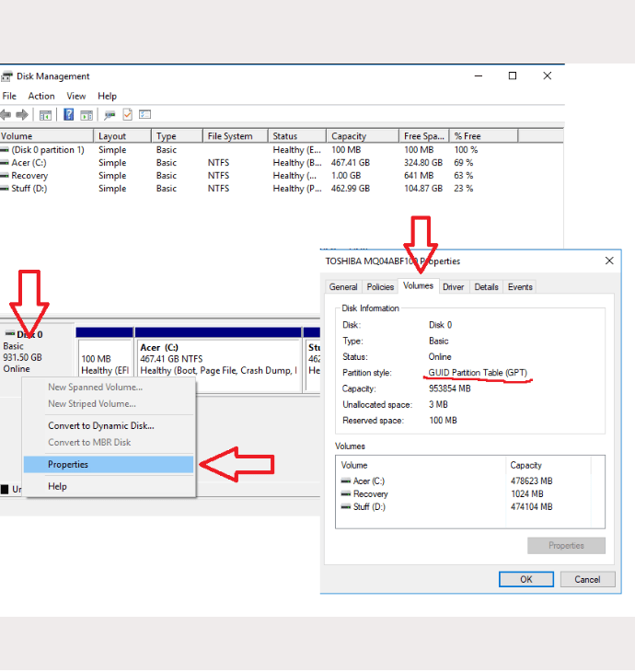Click the Forward arrow in the toolbar
Viewport: 635px width, 672px height.
[22, 115]
